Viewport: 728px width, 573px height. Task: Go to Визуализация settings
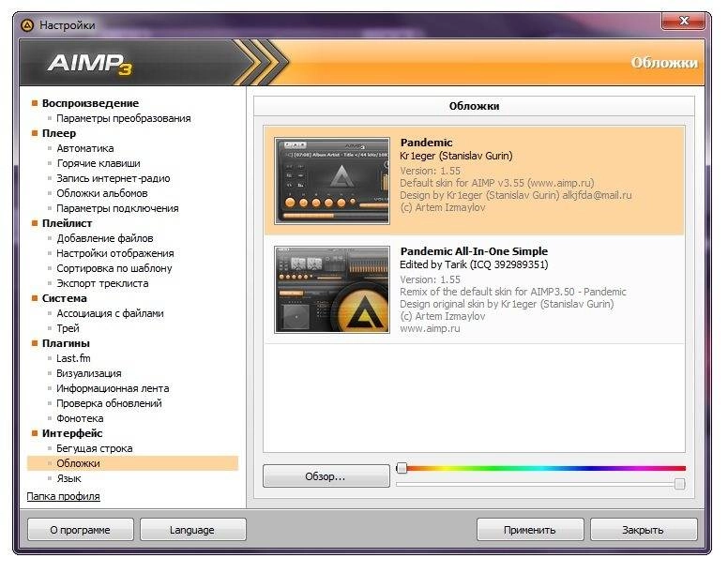point(89,373)
